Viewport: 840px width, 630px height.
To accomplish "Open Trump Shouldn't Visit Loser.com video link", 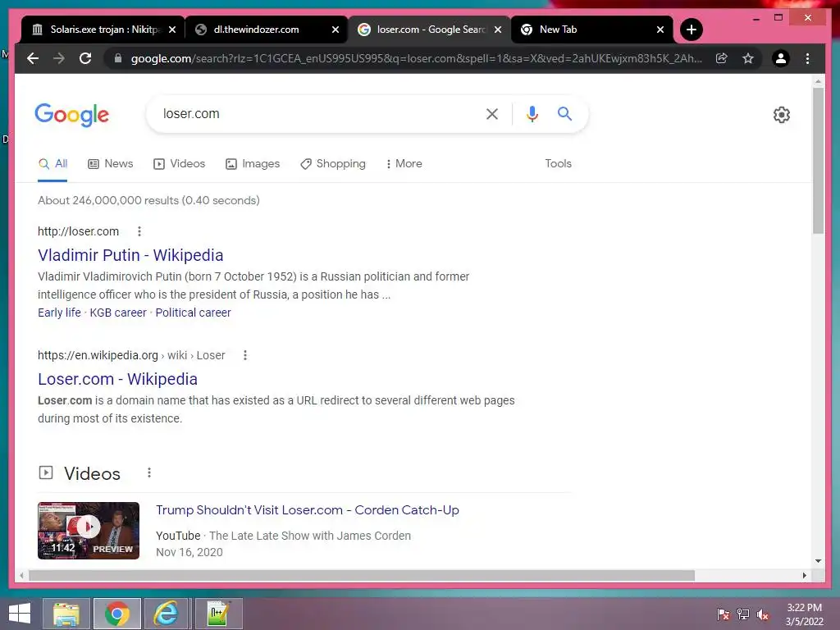I will point(307,510).
